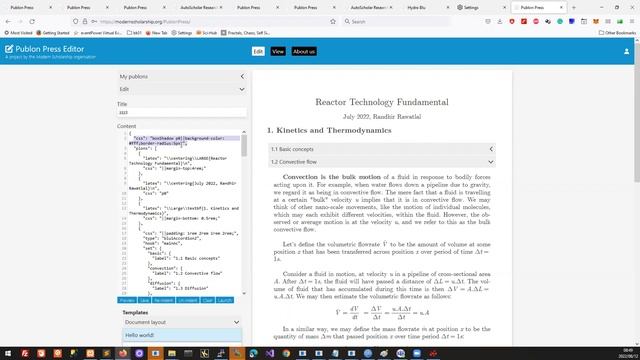640x360 pixels.
Task: Switch to Edit mode
Action: coord(258,51)
